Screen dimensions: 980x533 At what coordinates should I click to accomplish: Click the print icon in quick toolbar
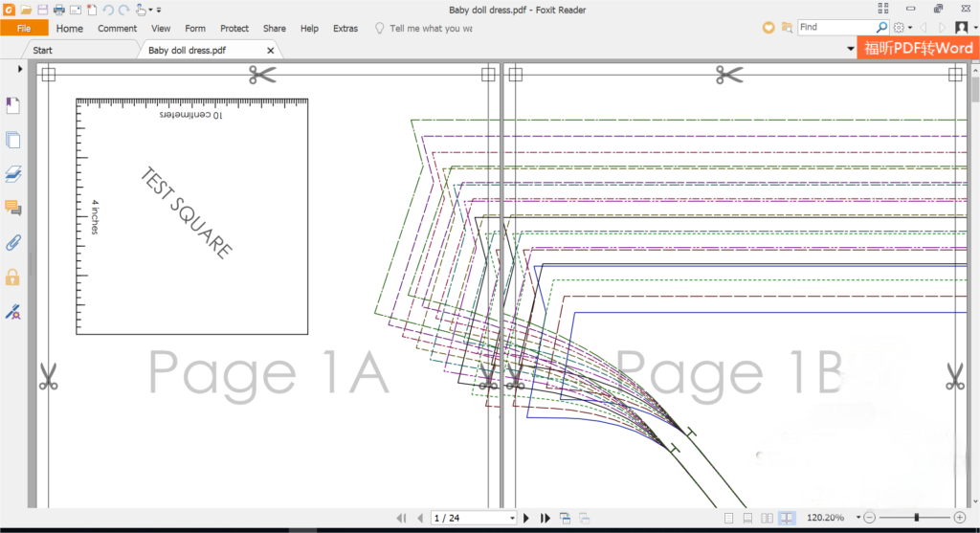tap(59, 10)
